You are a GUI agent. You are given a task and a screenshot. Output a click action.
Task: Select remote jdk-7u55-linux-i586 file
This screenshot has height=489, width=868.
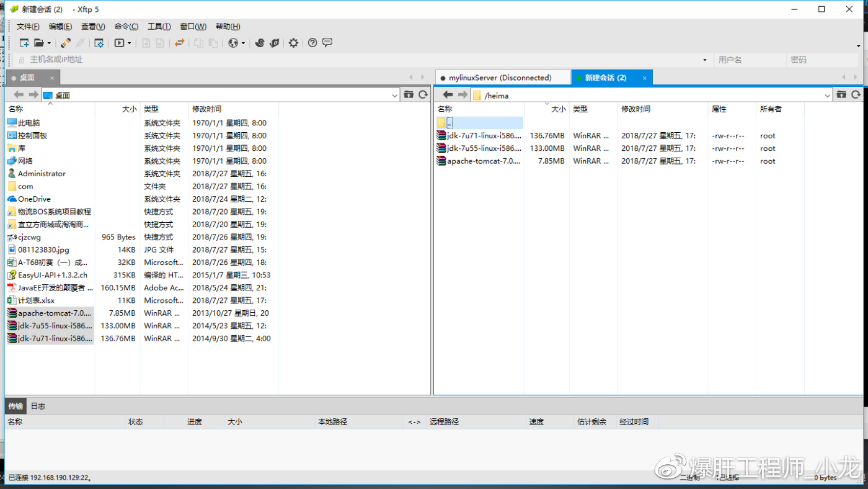pyautogui.click(x=480, y=148)
